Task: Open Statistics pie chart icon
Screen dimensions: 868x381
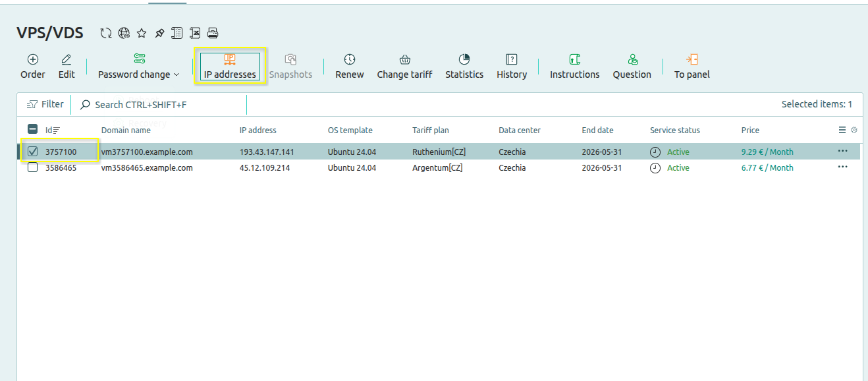Action: point(464,60)
